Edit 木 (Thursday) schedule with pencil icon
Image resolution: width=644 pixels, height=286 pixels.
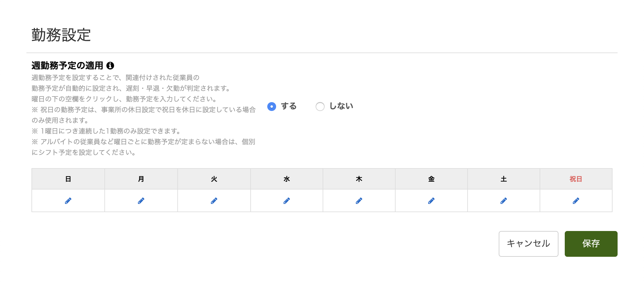tap(359, 201)
